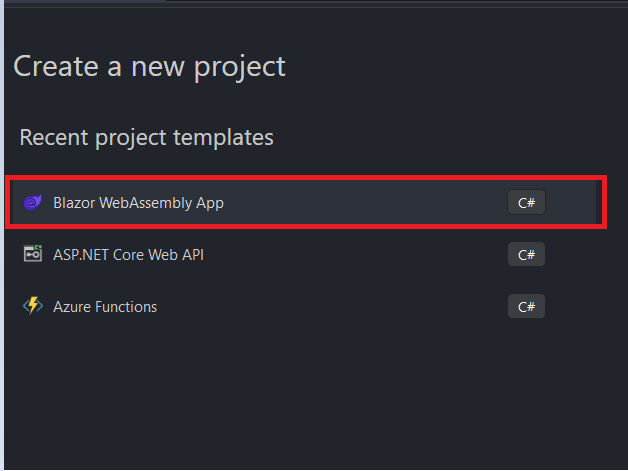Select the Azure Functions template

coord(304,306)
